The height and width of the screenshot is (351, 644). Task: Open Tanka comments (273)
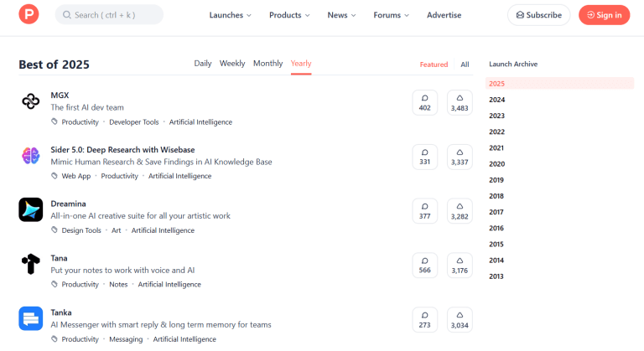pyautogui.click(x=424, y=320)
